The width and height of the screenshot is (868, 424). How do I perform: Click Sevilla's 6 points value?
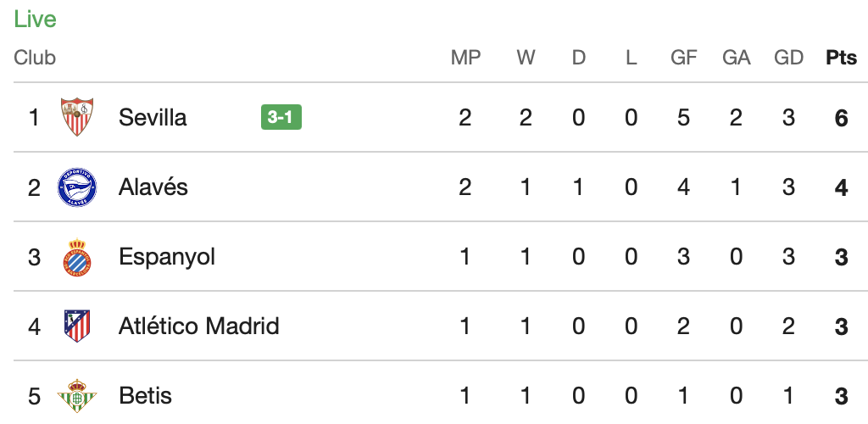click(842, 118)
